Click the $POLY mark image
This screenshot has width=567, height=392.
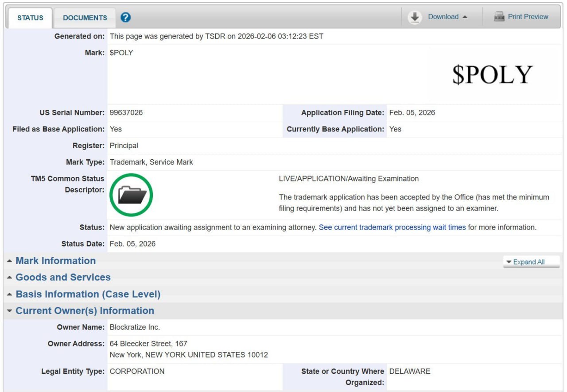click(x=492, y=75)
